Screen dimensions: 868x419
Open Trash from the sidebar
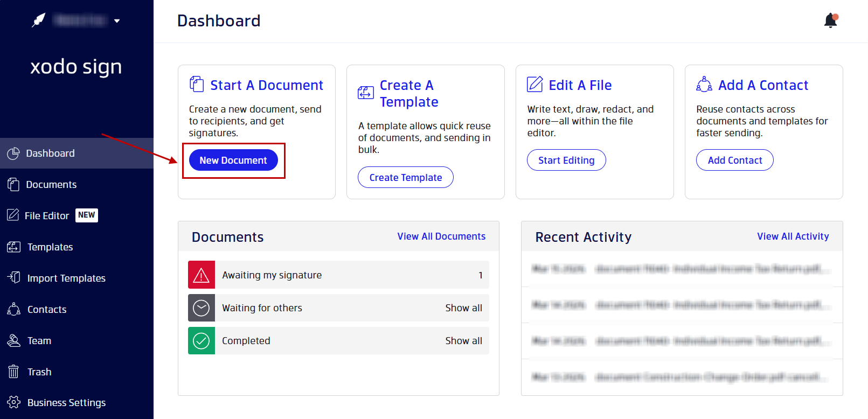pyautogui.click(x=77, y=372)
